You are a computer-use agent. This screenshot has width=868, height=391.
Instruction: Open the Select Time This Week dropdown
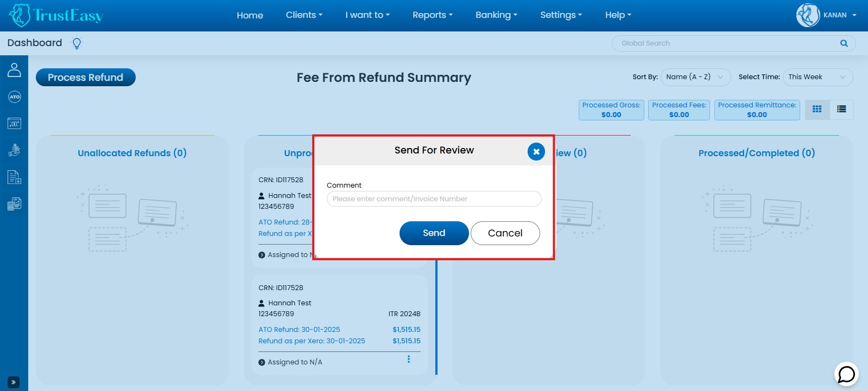tap(817, 77)
